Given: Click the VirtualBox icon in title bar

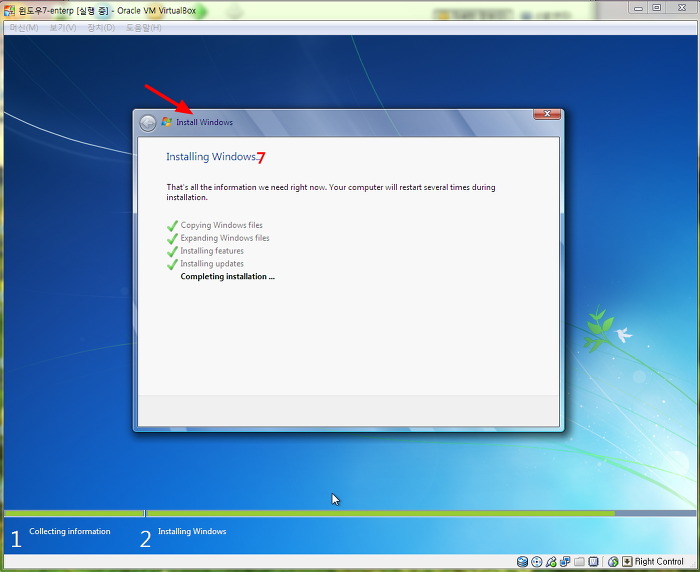Looking at the screenshot, I should 9,9.
